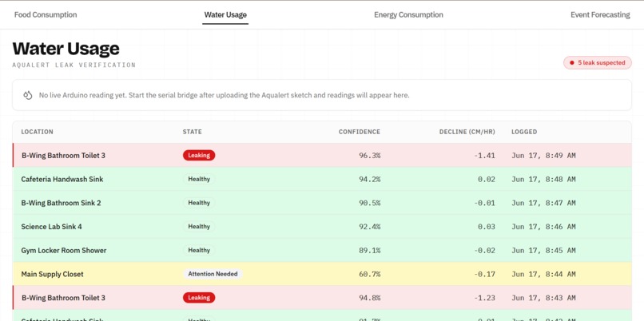Open the Food Consumption tab
The image size is (644, 321).
click(x=46, y=15)
